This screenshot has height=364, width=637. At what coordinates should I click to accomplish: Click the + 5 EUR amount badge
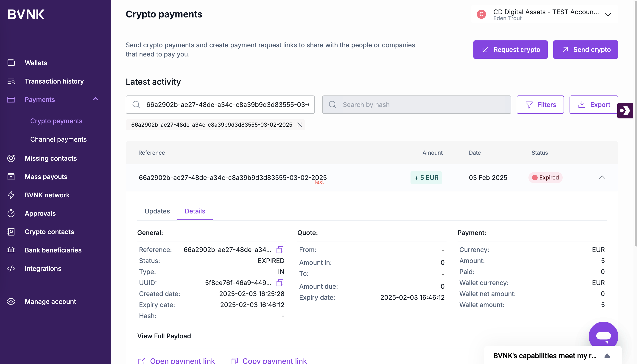(426, 177)
